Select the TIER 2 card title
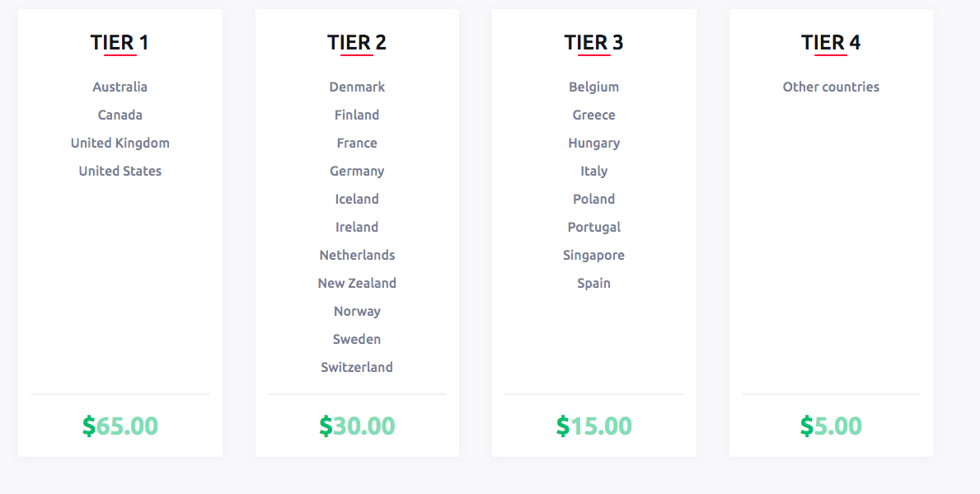This screenshot has height=494, width=980. click(x=357, y=43)
